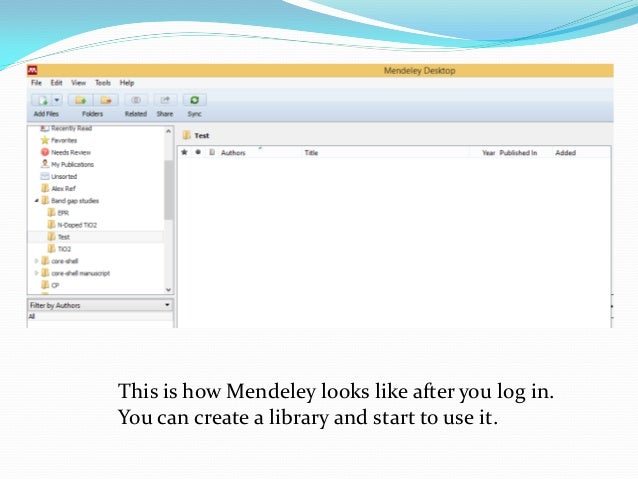This screenshot has height=479, width=638.
Task: Sort by the Title column header
Action: click(311, 153)
